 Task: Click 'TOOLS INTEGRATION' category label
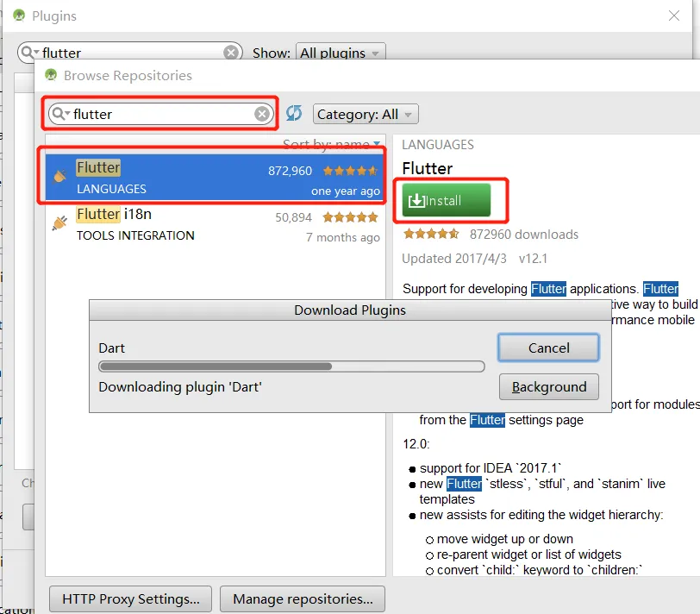[x=135, y=235]
